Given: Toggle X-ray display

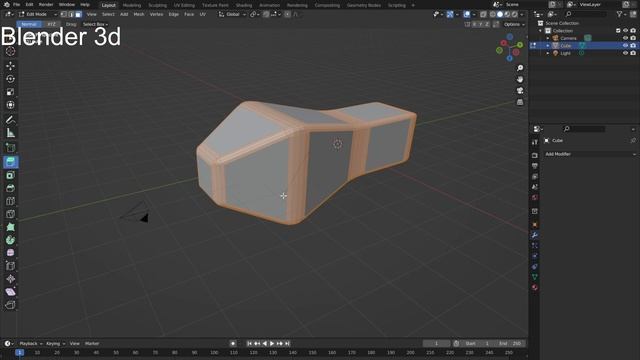Looking at the screenshot, I should click(x=483, y=14).
